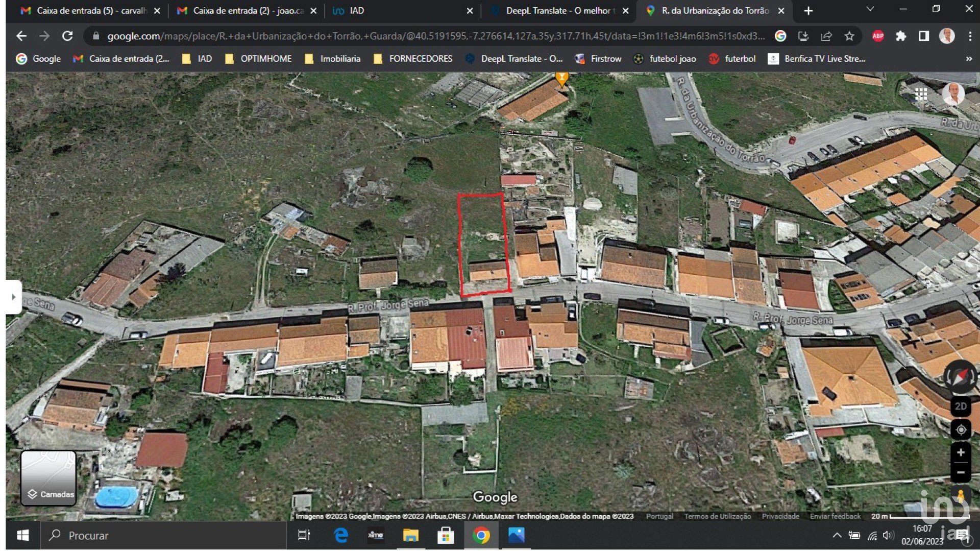Open Google apps grid menu
Screen dimensions: 980x551
[921, 94]
